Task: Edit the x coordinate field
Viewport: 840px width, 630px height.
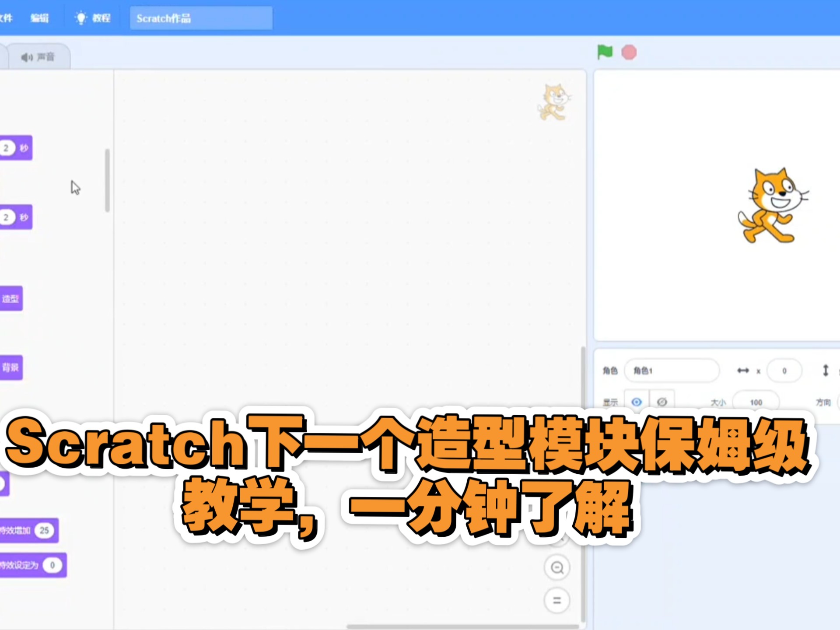Action: [784, 371]
